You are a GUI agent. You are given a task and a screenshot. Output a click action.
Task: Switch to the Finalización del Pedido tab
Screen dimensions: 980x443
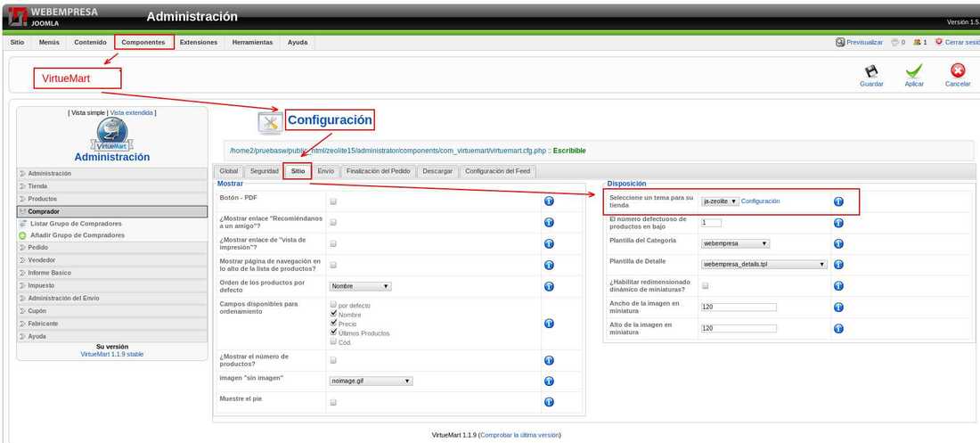pos(378,171)
